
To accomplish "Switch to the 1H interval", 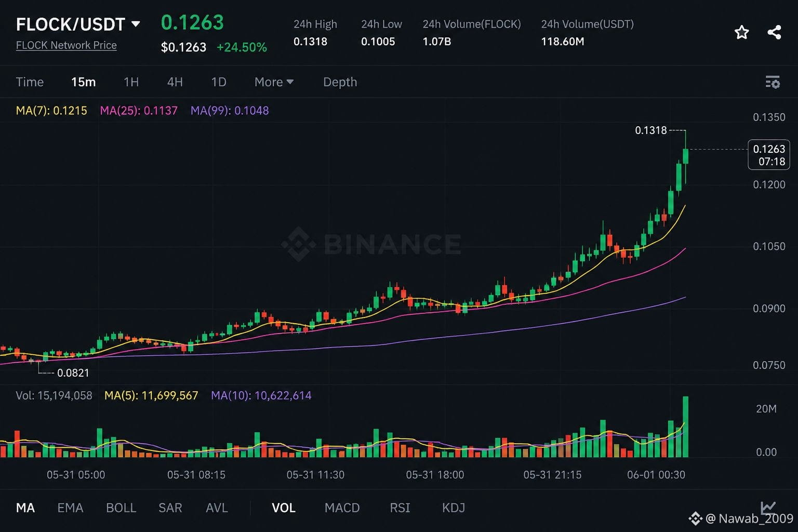I will coord(131,82).
